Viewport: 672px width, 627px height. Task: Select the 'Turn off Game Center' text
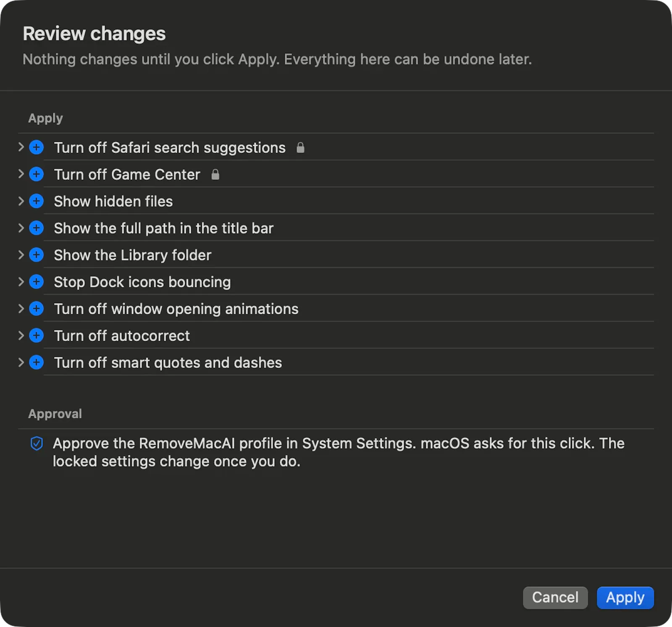(127, 175)
